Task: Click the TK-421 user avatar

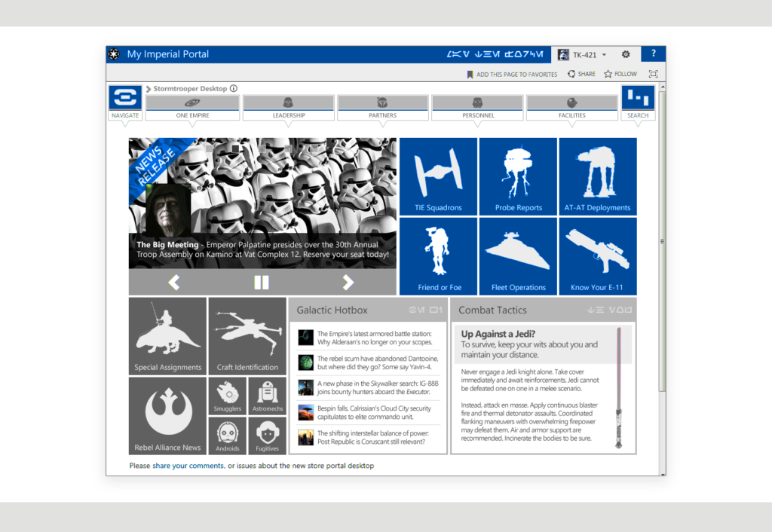Action: [x=563, y=54]
